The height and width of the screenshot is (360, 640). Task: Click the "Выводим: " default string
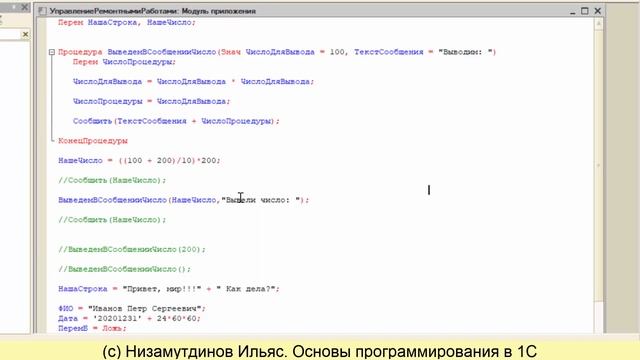(465, 52)
